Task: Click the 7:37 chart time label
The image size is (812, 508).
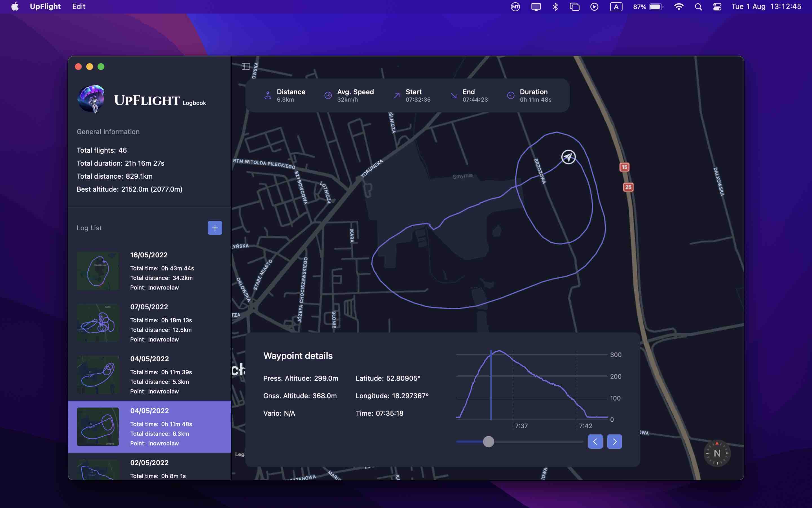Action: (521, 426)
